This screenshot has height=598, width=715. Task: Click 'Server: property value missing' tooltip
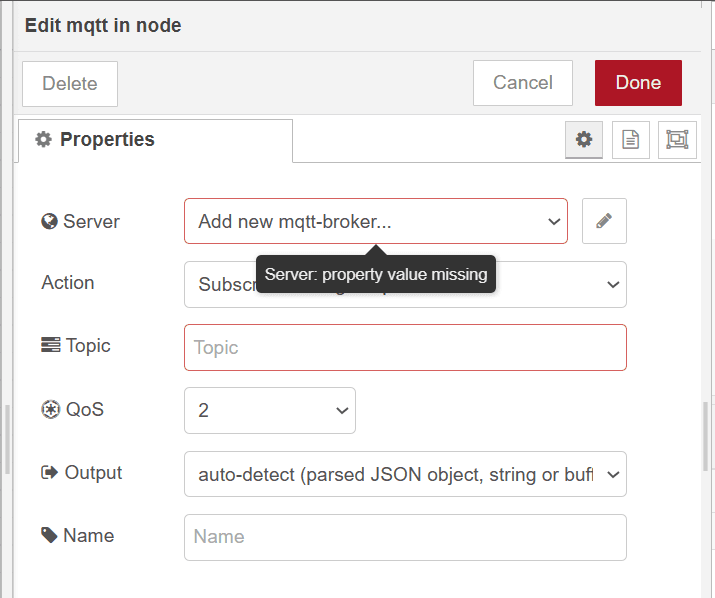pyautogui.click(x=376, y=274)
